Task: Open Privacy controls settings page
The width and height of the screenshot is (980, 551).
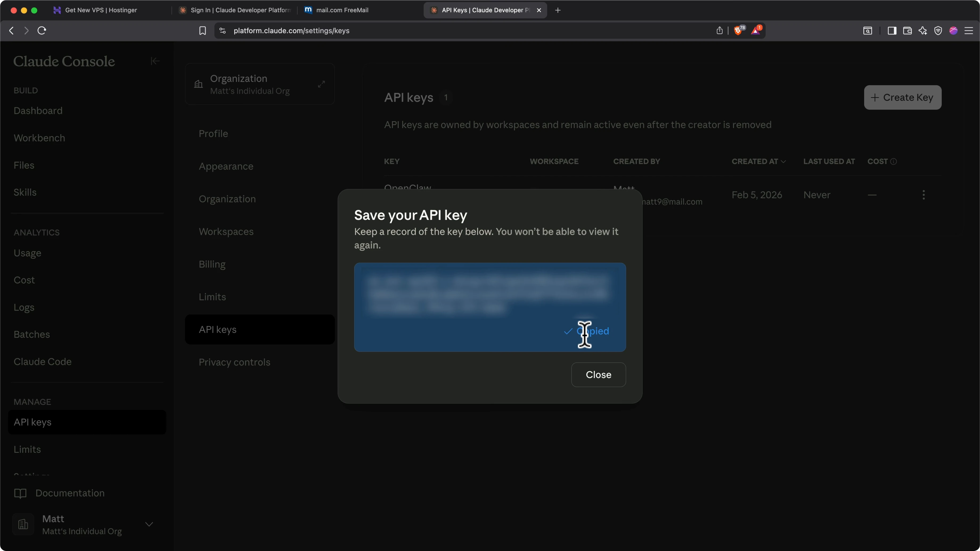Action: (x=234, y=362)
